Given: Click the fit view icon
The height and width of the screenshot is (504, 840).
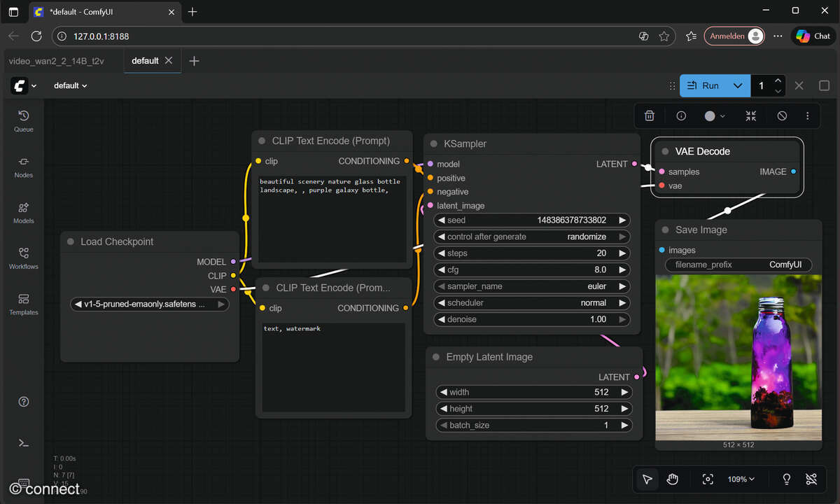Looking at the screenshot, I should tap(708, 479).
